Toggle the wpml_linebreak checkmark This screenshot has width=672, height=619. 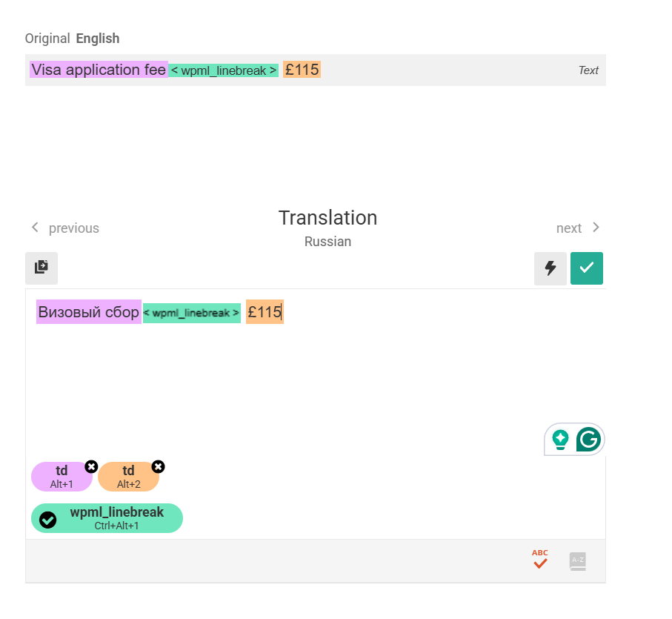point(47,520)
